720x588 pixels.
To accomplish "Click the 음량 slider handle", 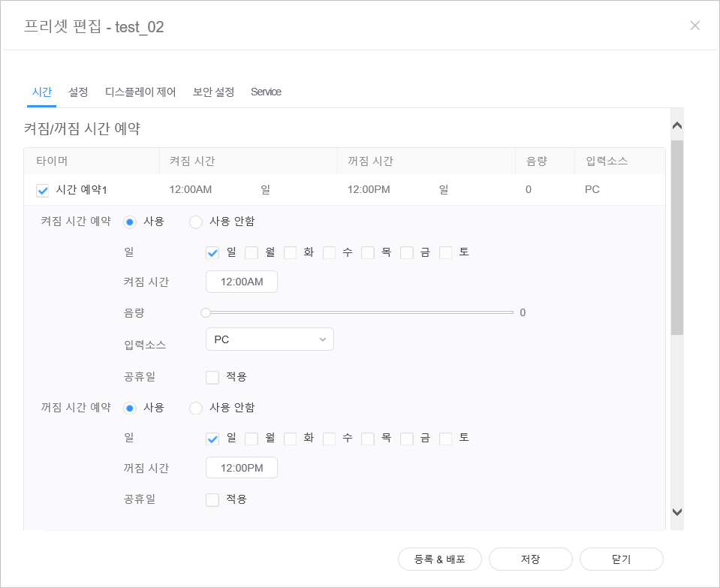I will click(206, 312).
